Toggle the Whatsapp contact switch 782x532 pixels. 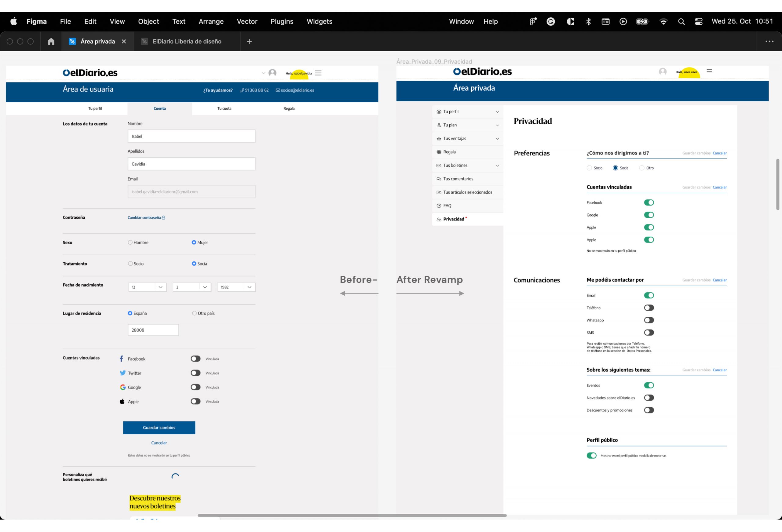[x=649, y=320]
